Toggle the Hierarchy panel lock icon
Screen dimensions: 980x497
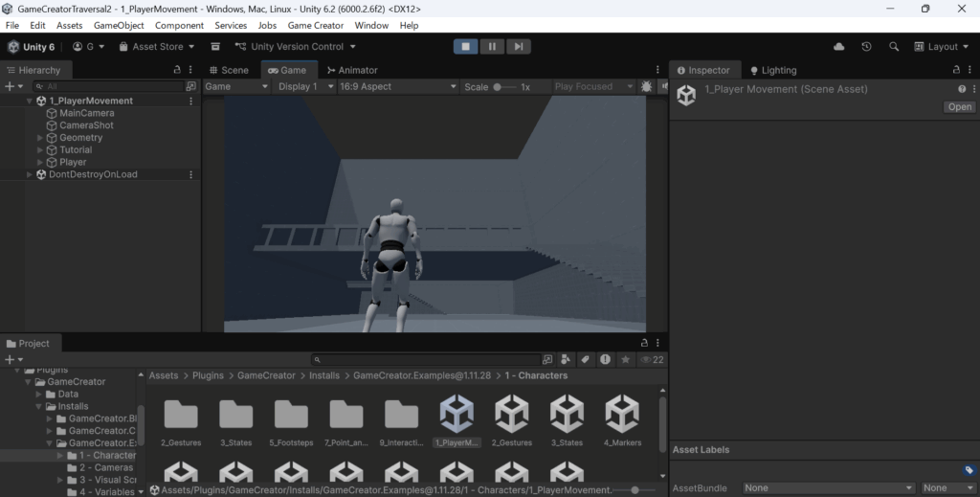point(176,70)
